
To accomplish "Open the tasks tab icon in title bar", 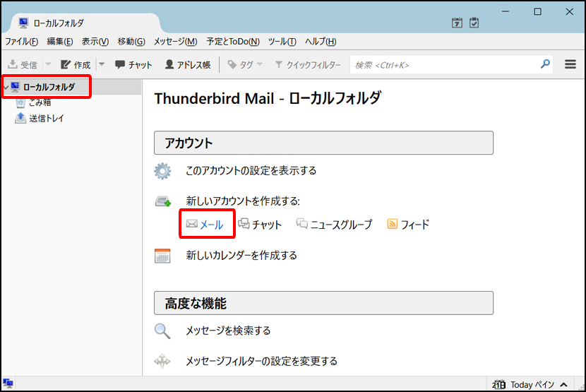I will pos(474,23).
